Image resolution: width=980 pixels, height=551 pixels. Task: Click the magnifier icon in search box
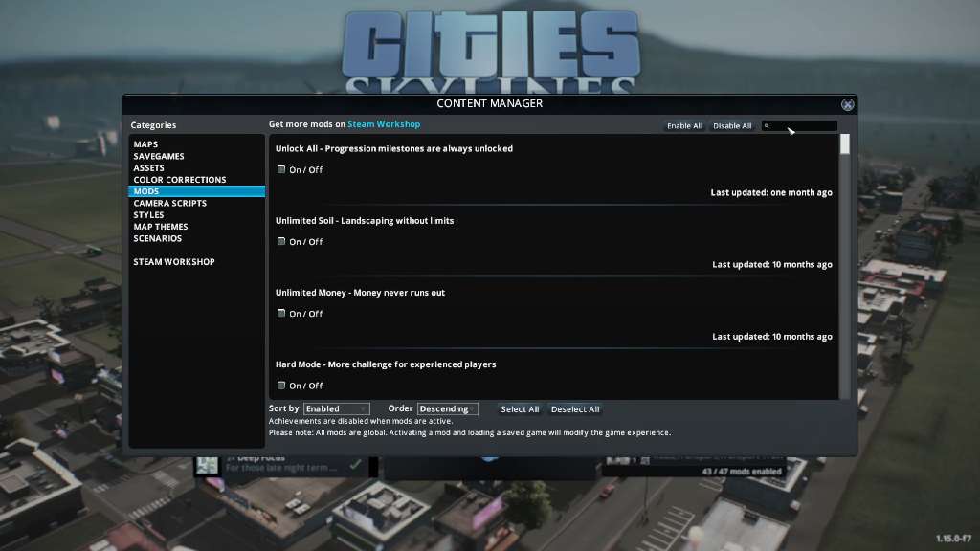click(x=768, y=126)
